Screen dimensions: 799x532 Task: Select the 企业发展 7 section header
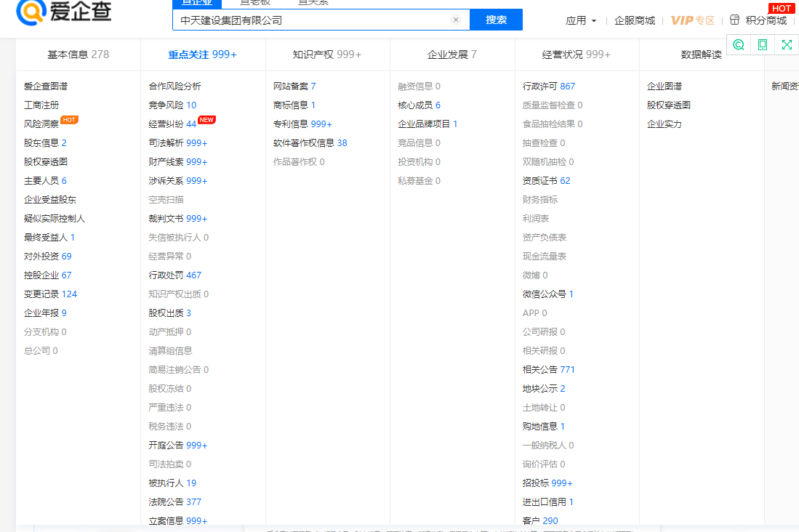coord(452,55)
